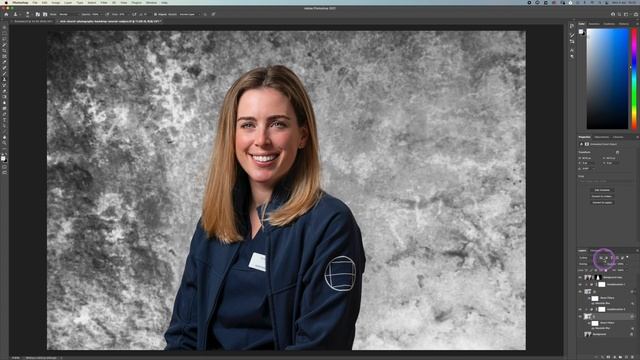Click the Convert to Linked button
This screenshot has height=360, width=640.
point(602,196)
